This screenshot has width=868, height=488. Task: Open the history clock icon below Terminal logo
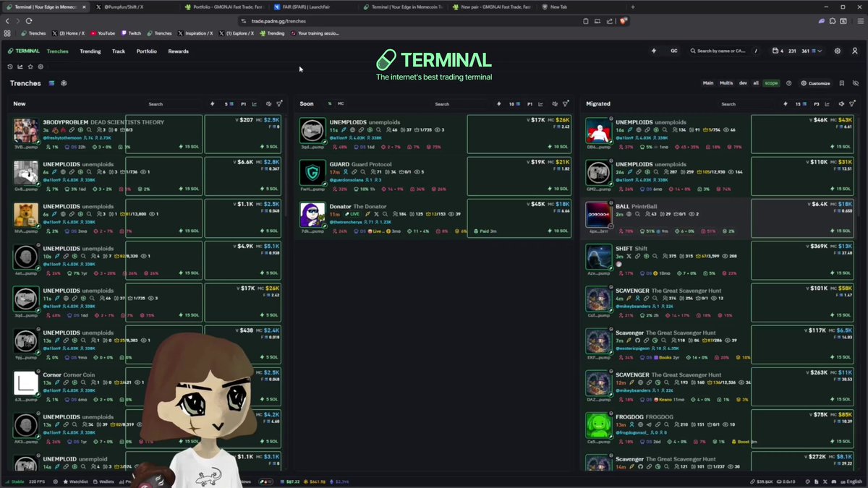coord(10,67)
